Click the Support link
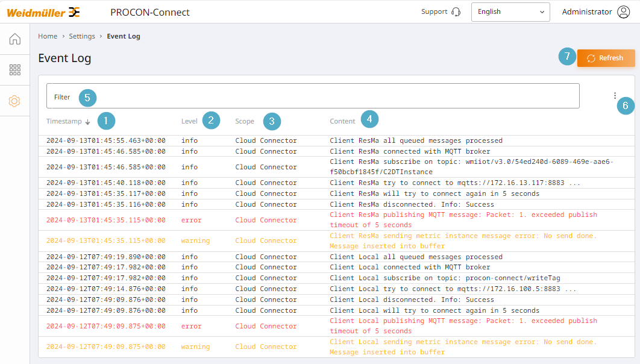The image size is (640, 364). 435,12
